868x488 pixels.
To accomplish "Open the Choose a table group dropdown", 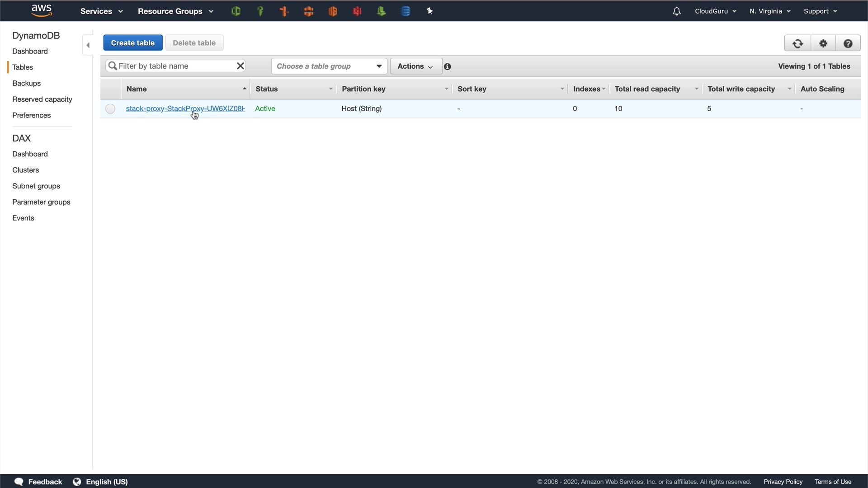I will (329, 66).
